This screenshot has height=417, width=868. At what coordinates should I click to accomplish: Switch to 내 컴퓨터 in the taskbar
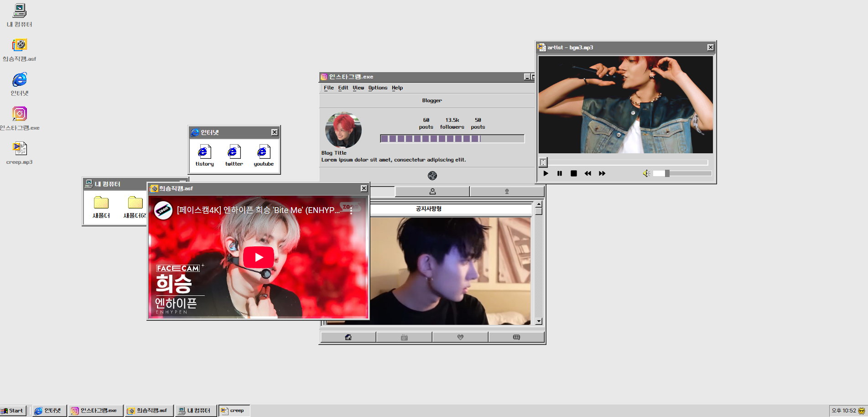[x=196, y=411]
